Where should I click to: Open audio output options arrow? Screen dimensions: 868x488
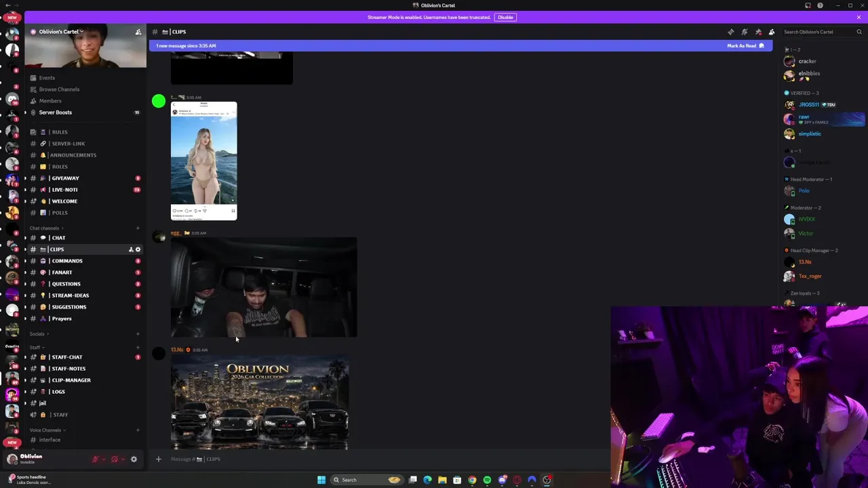tap(122, 460)
